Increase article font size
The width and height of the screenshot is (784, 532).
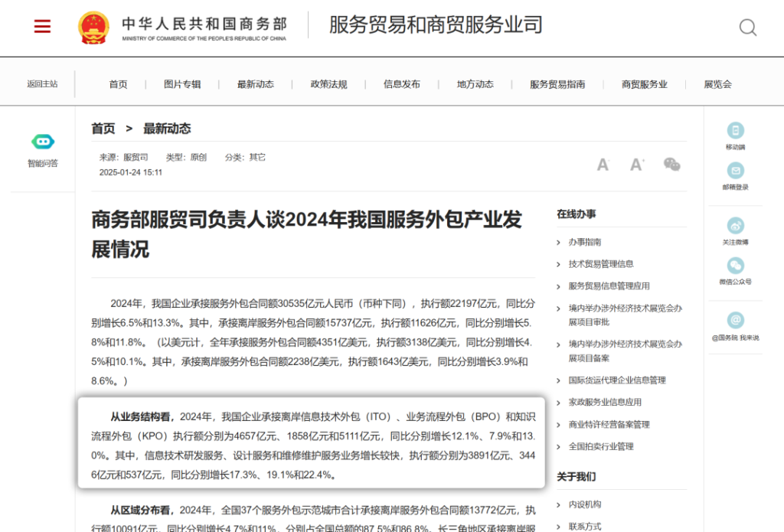(x=636, y=165)
